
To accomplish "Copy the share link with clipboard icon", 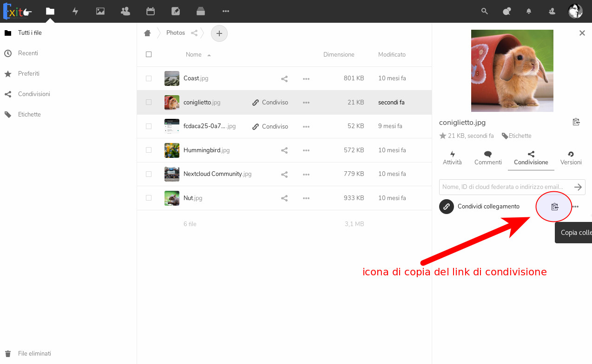I will (554, 207).
